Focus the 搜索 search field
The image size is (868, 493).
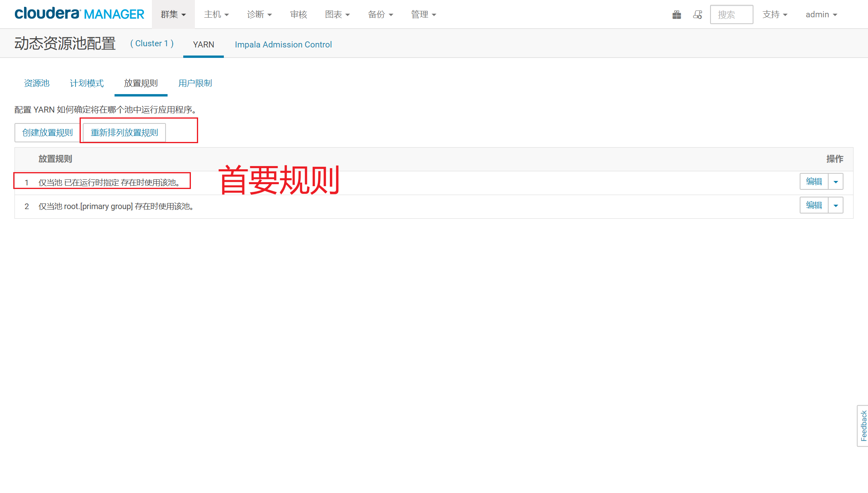(731, 15)
